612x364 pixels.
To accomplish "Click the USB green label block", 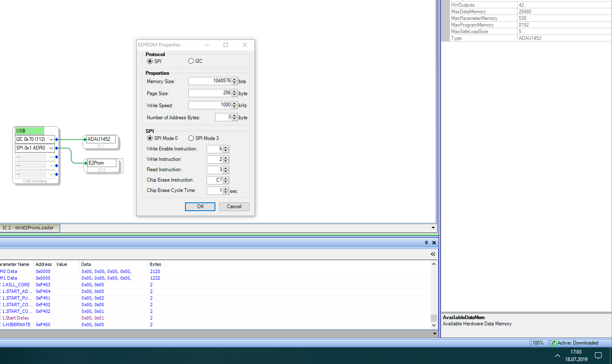I will pos(29,131).
